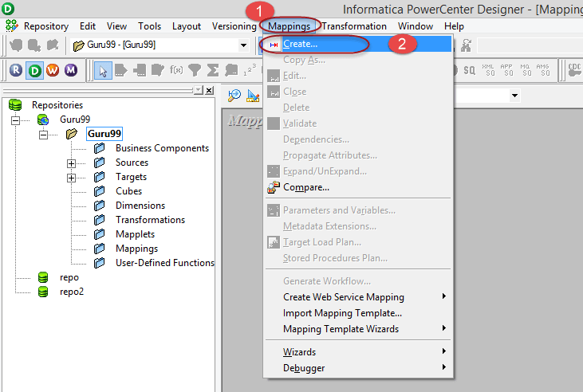Launch Workflow Manager via W icon
The image size is (583, 392).
(53, 70)
